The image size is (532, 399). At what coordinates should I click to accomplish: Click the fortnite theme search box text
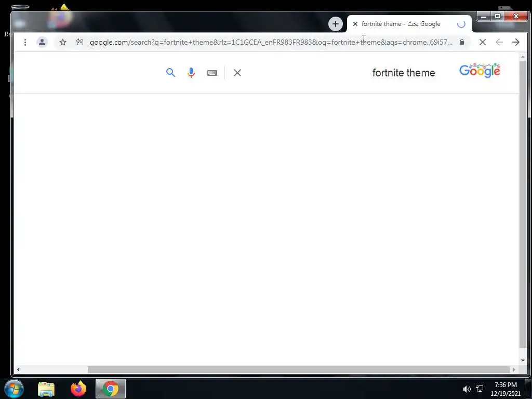pyautogui.click(x=403, y=73)
